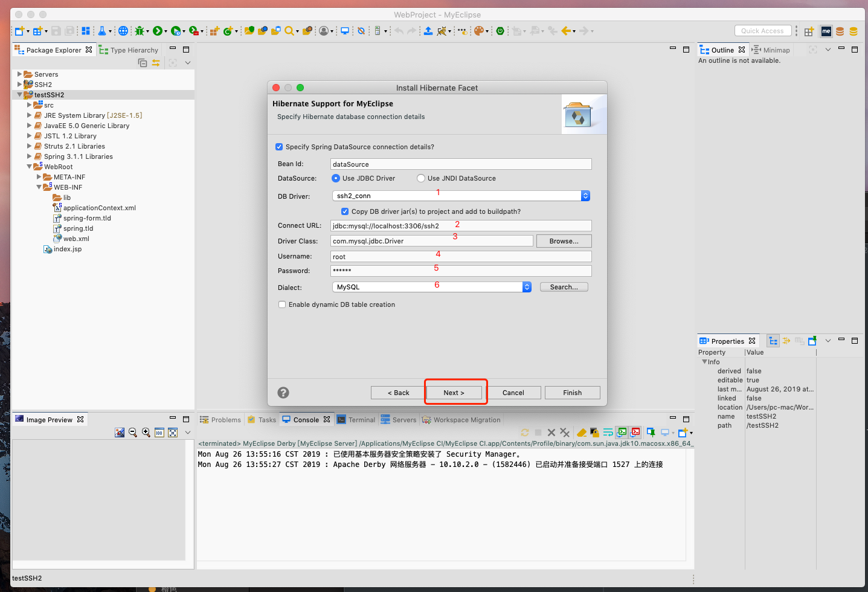Click the blue flask toolbar icon
Screen dimensions: 868x592
pyautogui.click(x=102, y=31)
